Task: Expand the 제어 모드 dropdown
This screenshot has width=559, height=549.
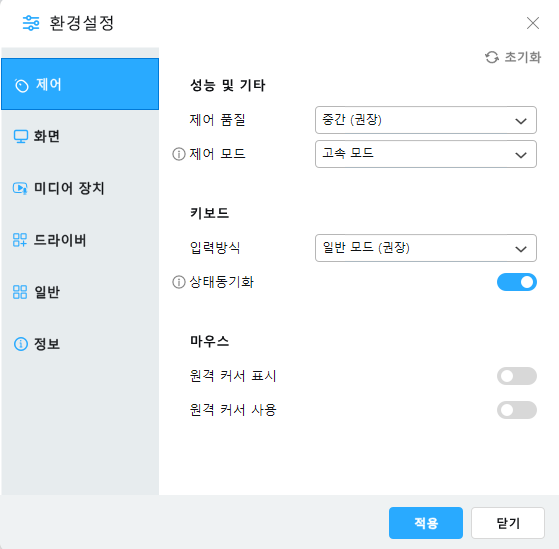Action: (x=426, y=154)
